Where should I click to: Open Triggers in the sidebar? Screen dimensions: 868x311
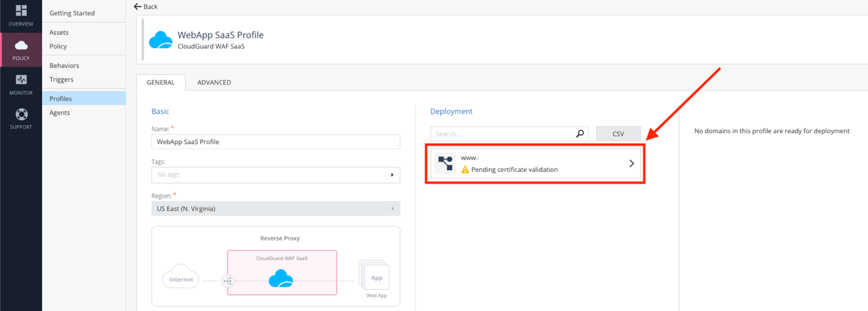tap(61, 80)
